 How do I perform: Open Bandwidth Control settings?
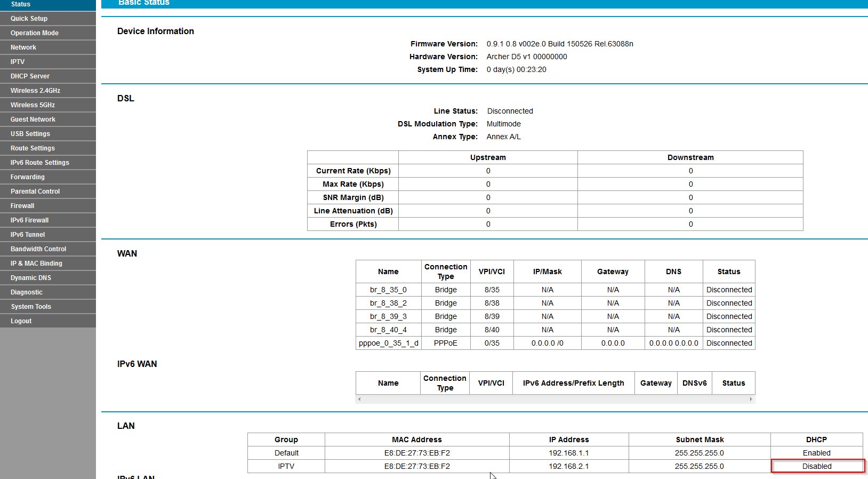click(x=38, y=249)
